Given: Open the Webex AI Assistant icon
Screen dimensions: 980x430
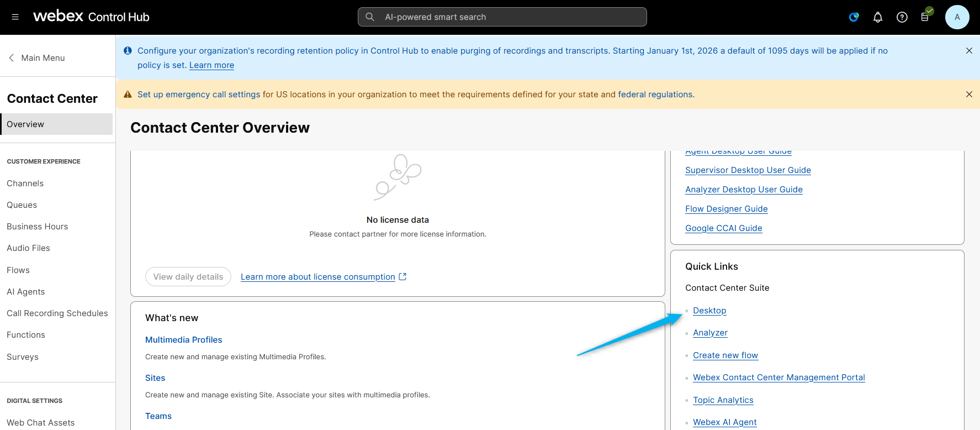Looking at the screenshot, I should click(854, 17).
